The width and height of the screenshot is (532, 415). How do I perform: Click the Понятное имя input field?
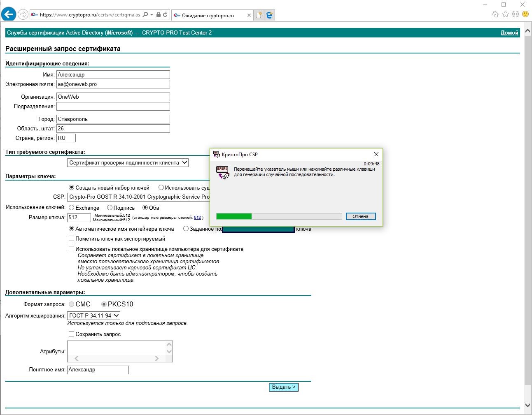(98, 370)
